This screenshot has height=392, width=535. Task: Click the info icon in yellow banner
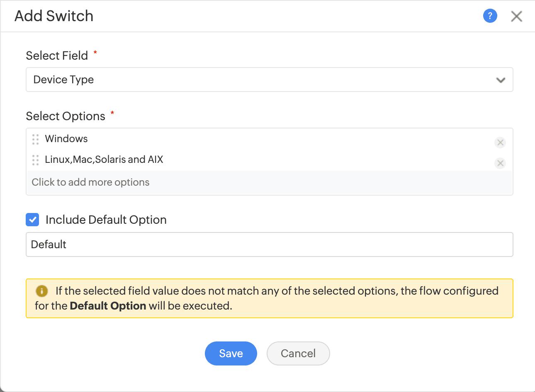pos(41,291)
